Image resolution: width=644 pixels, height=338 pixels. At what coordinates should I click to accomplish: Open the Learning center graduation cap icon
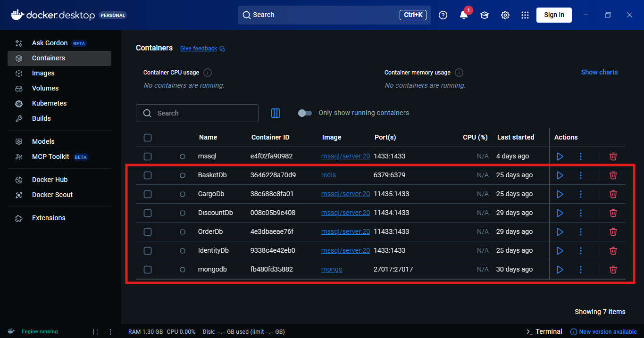coord(484,15)
